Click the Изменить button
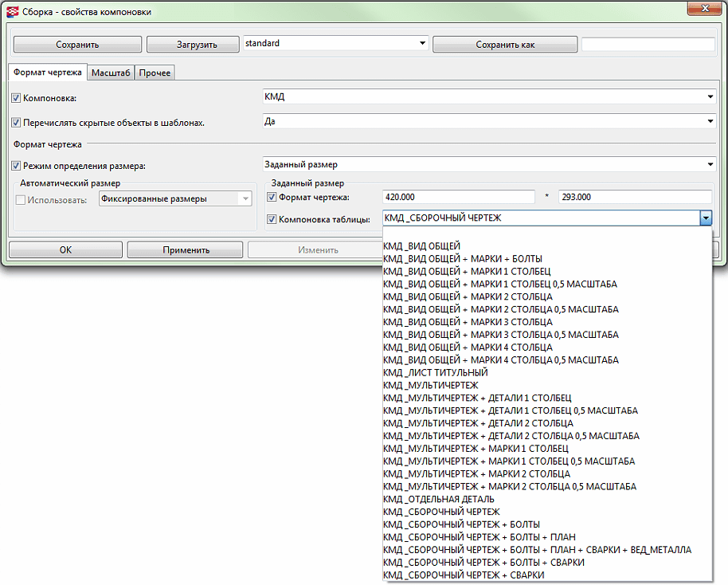Viewport: 728px width, 585px height. pos(318,250)
